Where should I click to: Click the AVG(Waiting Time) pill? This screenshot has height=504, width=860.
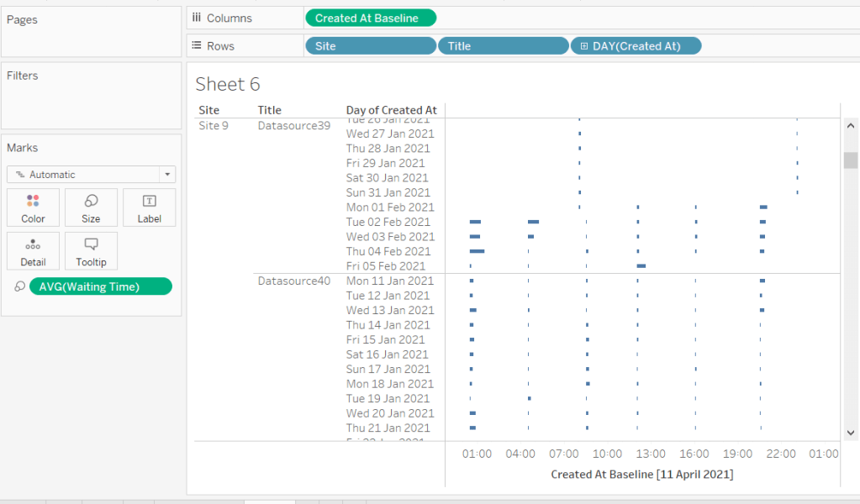(x=100, y=287)
